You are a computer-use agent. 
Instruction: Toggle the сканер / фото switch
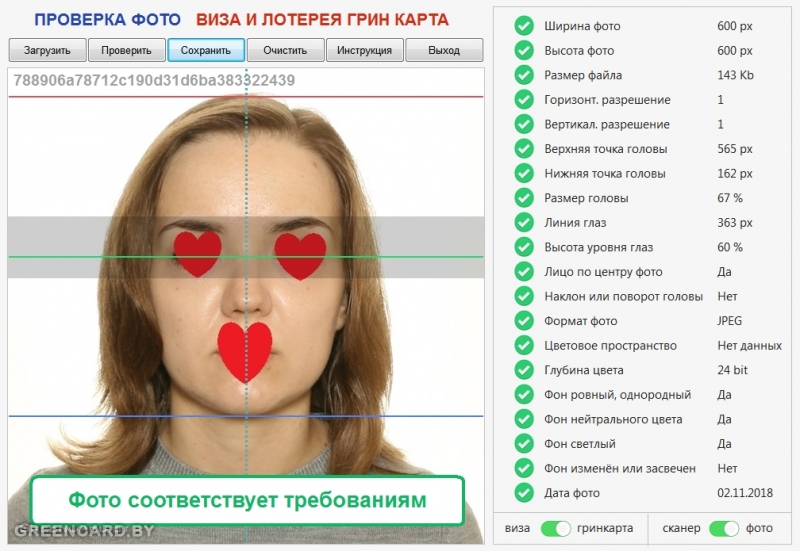tap(724, 529)
